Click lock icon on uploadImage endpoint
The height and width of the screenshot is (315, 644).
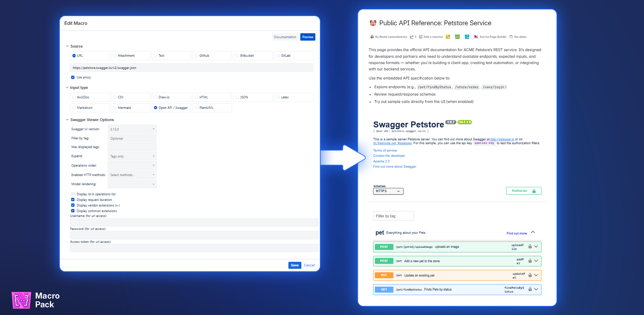(x=530, y=247)
